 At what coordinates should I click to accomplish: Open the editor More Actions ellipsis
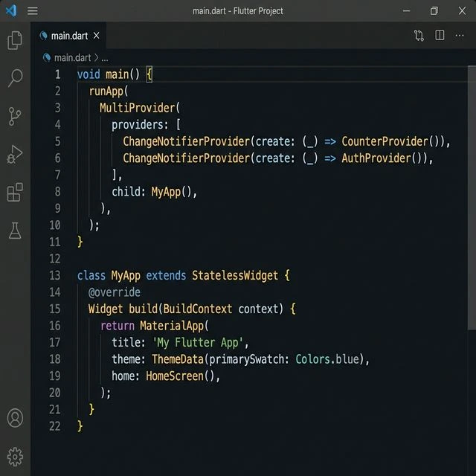[x=460, y=36]
